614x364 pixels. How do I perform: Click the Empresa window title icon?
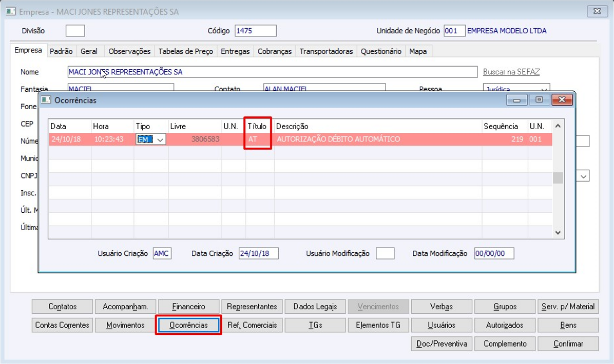click(11, 11)
